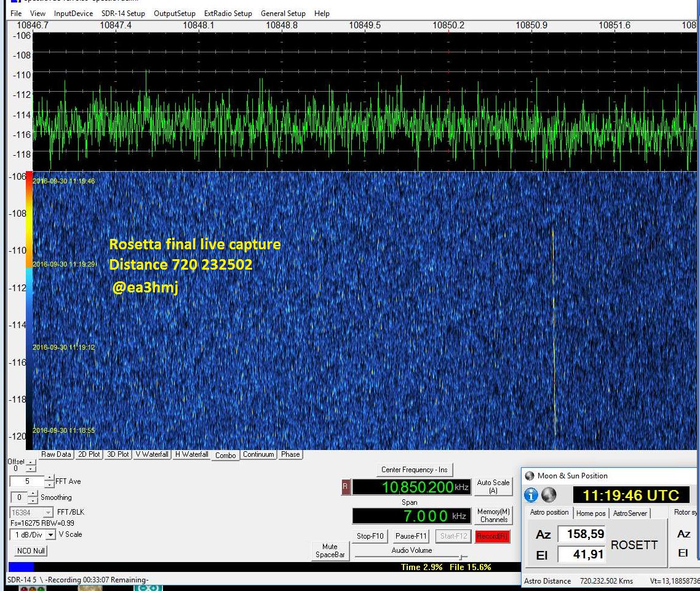Viewport: 700px width, 591px height.
Task: Switch to the 2D Plot tab
Action: [89, 454]
